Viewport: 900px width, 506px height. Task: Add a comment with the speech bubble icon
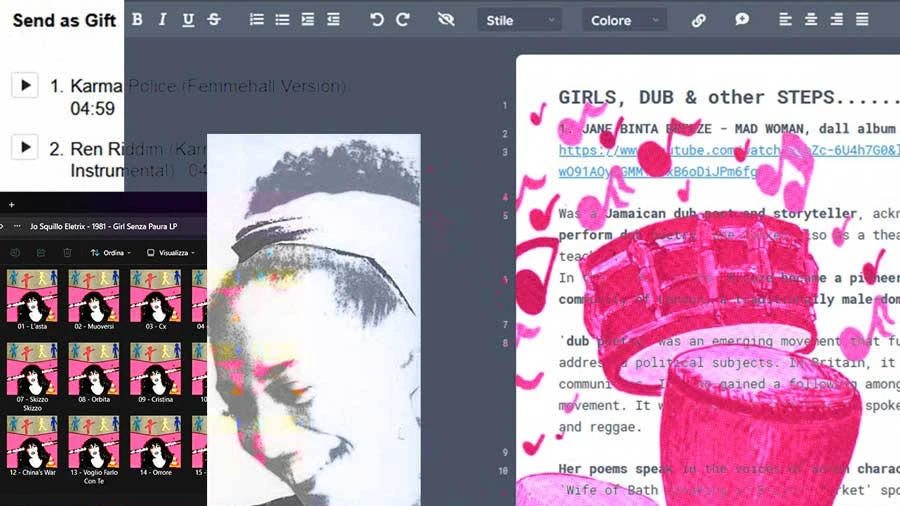coord(742,20)
